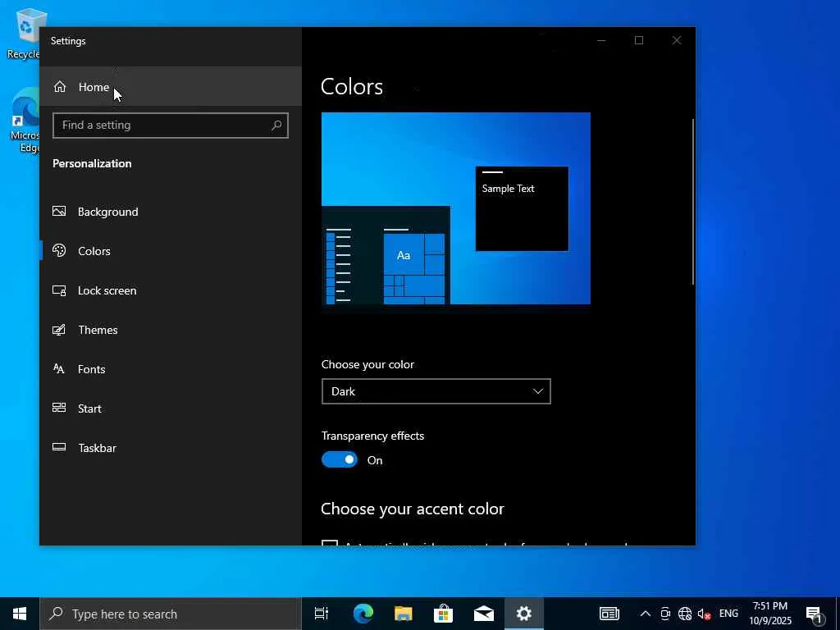This screenshot has height=630, width=840.
Task: Open the Windows Start menu
Action: 20,614
